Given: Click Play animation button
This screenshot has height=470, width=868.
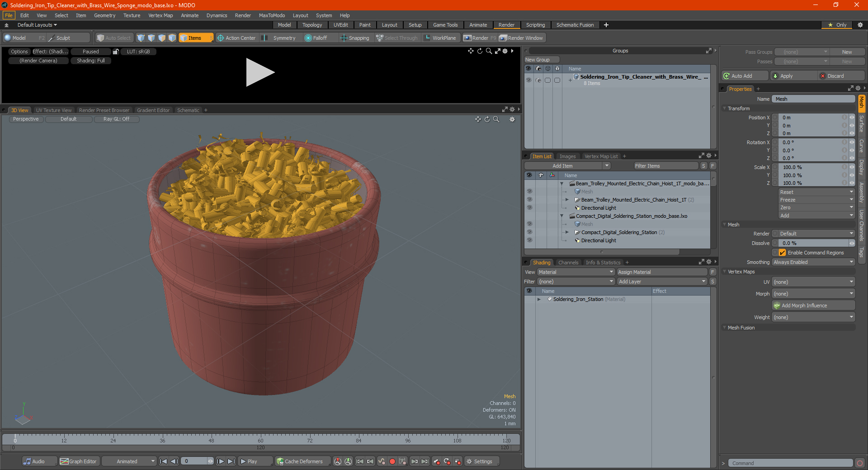Looking at the screenshot, I should point(255,461).
